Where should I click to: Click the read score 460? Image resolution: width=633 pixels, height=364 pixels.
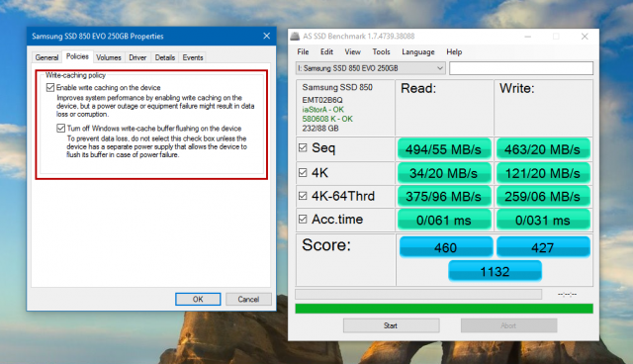(446, 247)
